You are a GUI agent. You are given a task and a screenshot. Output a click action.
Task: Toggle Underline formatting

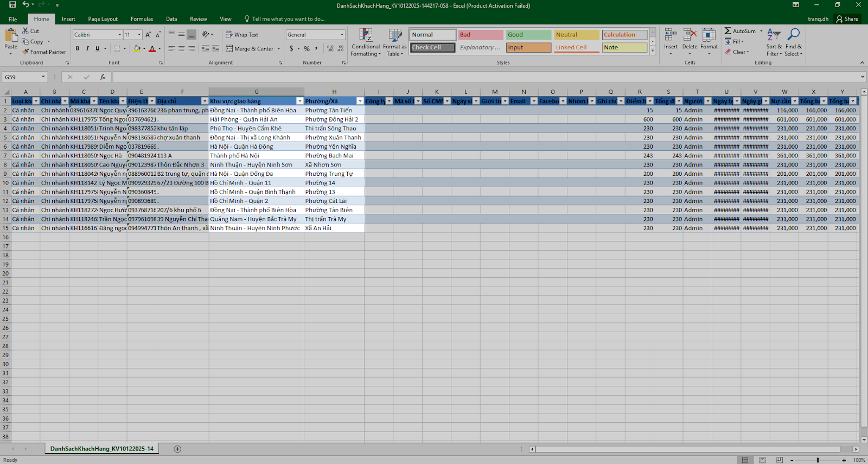(x=98, y=48)
